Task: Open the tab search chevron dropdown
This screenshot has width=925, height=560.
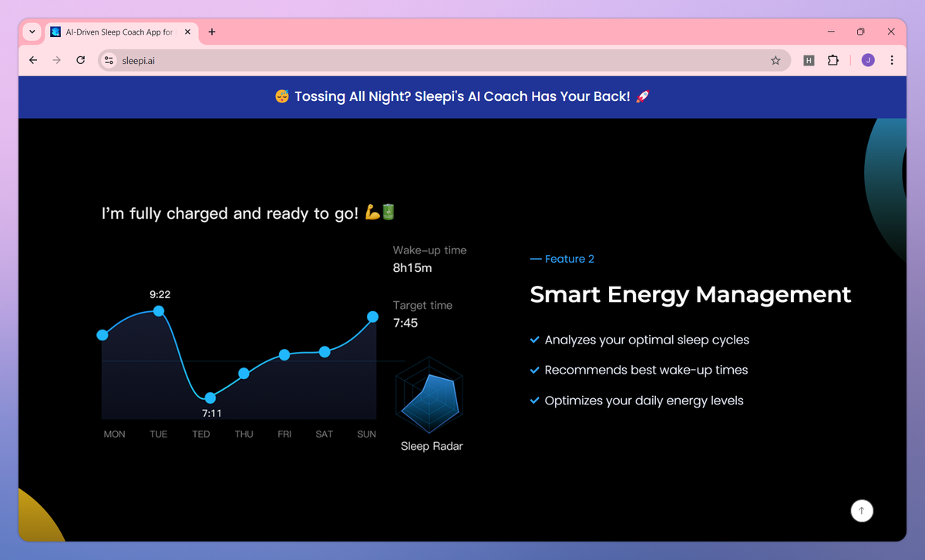Action: (x=31, y=32)
